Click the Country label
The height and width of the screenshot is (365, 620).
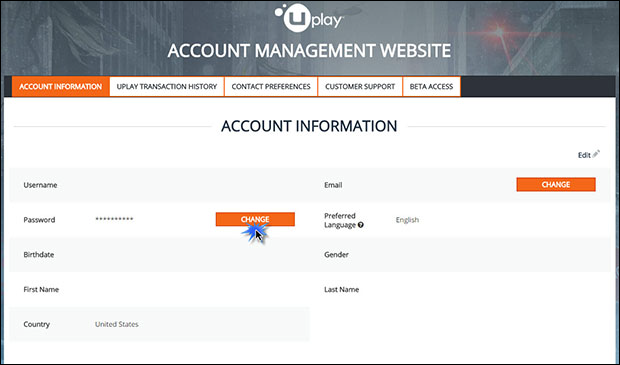[x=36, y=324]
